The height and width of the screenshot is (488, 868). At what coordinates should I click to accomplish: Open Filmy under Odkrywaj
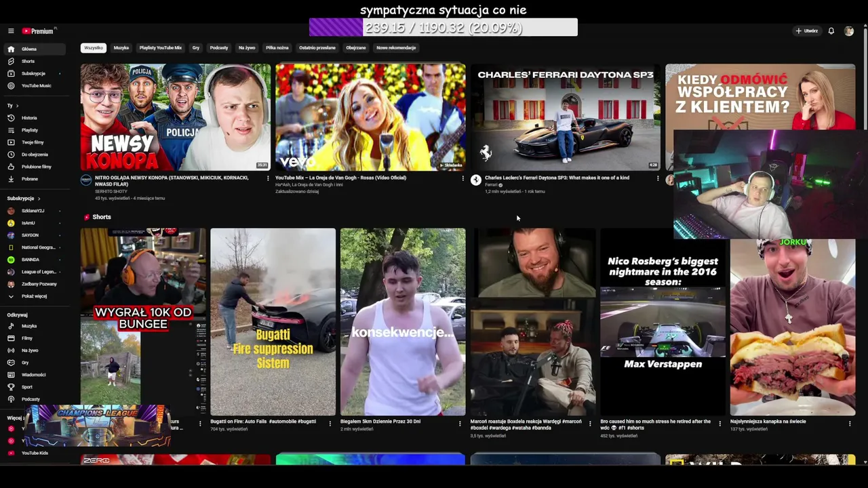[x=34, y=338]
